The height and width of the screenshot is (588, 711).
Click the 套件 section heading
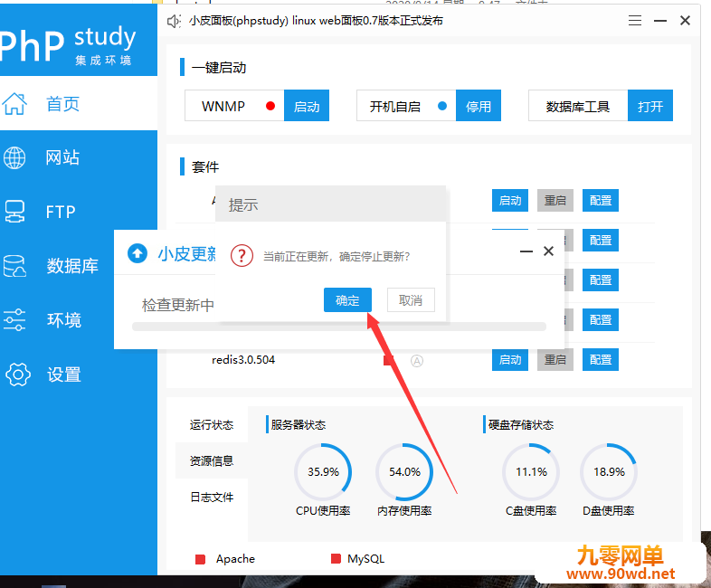click(205, 166)
